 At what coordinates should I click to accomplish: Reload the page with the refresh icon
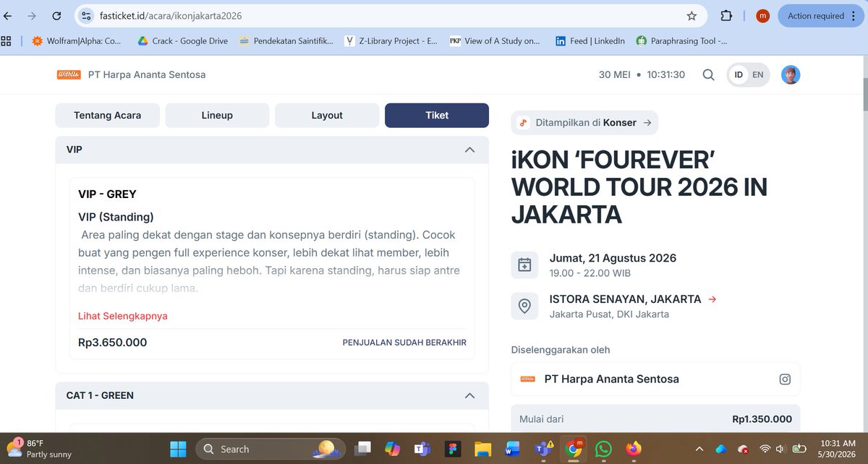(56, 15)
